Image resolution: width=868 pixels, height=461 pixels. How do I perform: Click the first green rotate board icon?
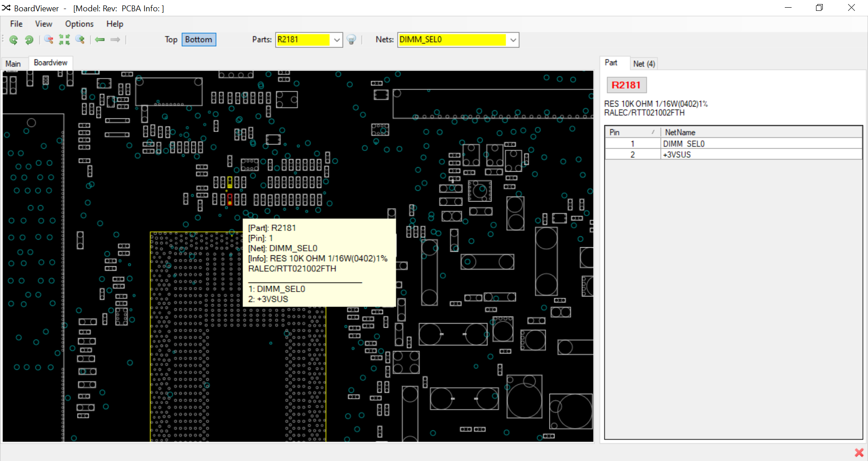pyautogui.click(x=14, y=40)
